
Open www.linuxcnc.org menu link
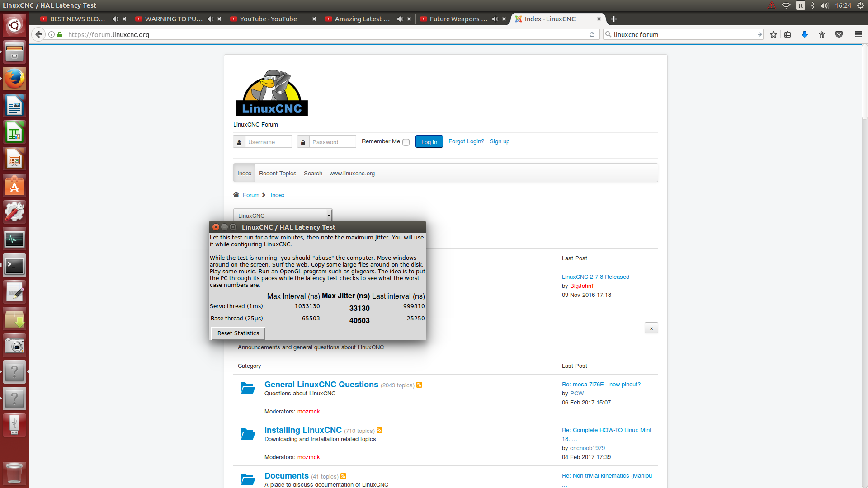point(352,173)
